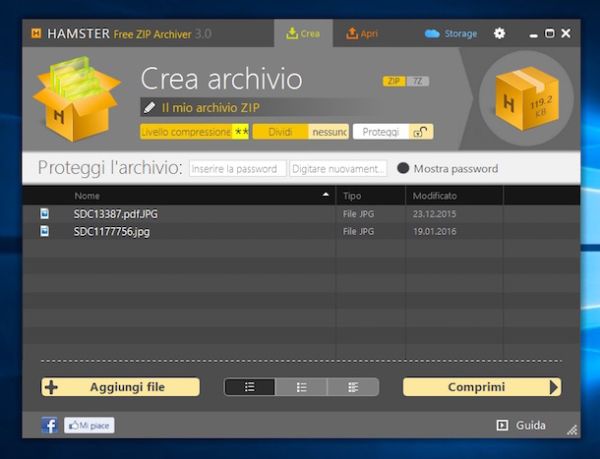
Task: Select the 7Z archive format
Action: (x=417, y=81)
